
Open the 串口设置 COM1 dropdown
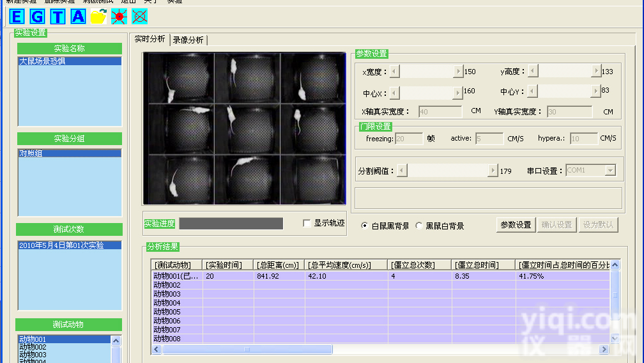[x=610, y=171]
